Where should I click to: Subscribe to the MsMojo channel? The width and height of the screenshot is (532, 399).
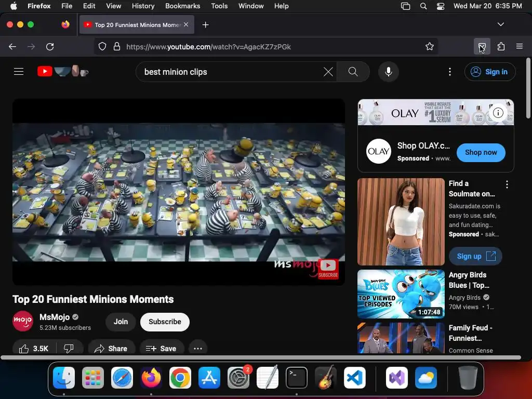point(165,322)
